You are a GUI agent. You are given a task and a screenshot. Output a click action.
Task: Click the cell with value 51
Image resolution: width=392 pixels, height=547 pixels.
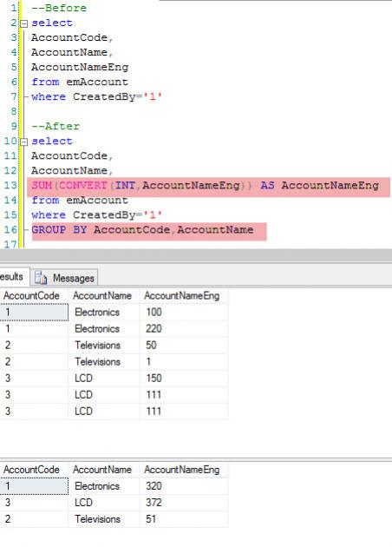[x=184, y=519]
